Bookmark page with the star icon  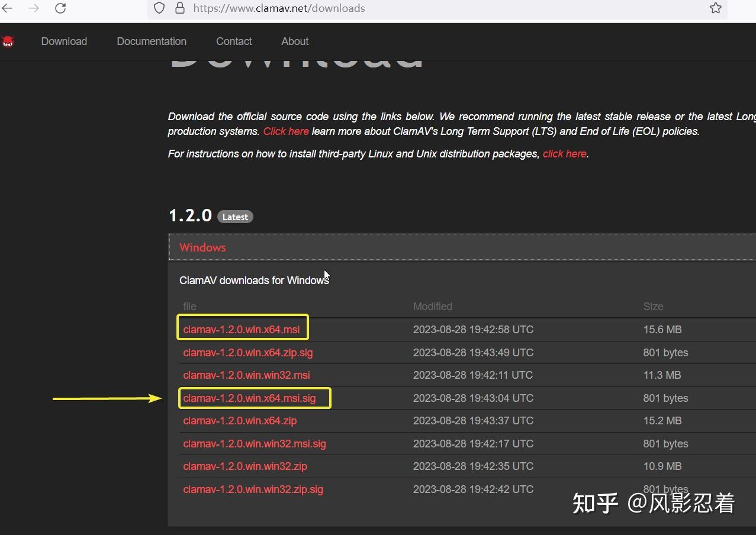point(716,8)
